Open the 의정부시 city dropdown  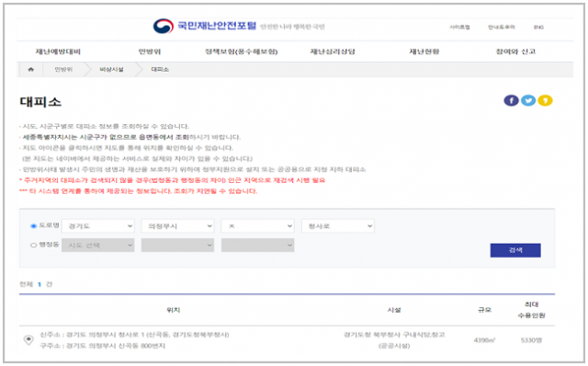tap(177, 226)
